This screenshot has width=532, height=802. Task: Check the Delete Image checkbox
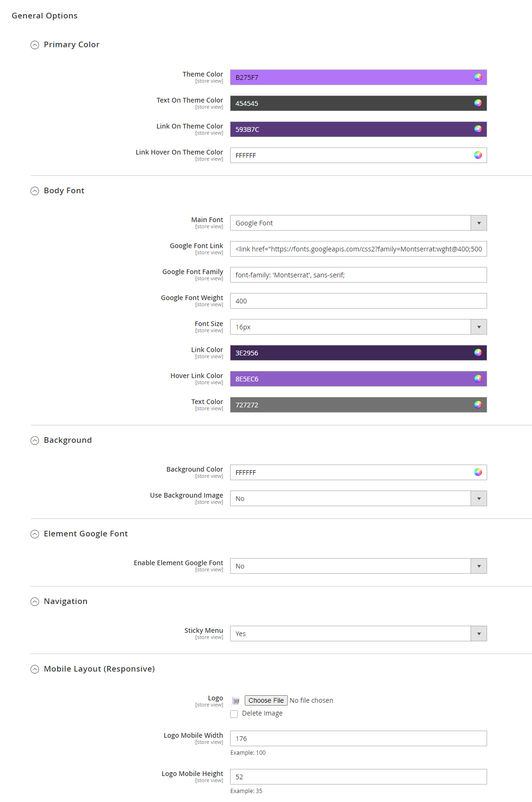tap(234, 714)
